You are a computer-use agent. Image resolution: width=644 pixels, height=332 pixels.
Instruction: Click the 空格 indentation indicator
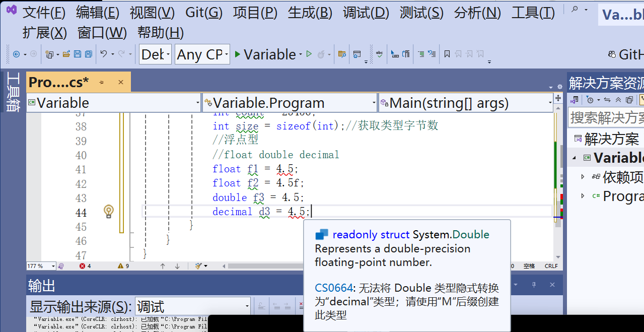[x=529, y=266]
